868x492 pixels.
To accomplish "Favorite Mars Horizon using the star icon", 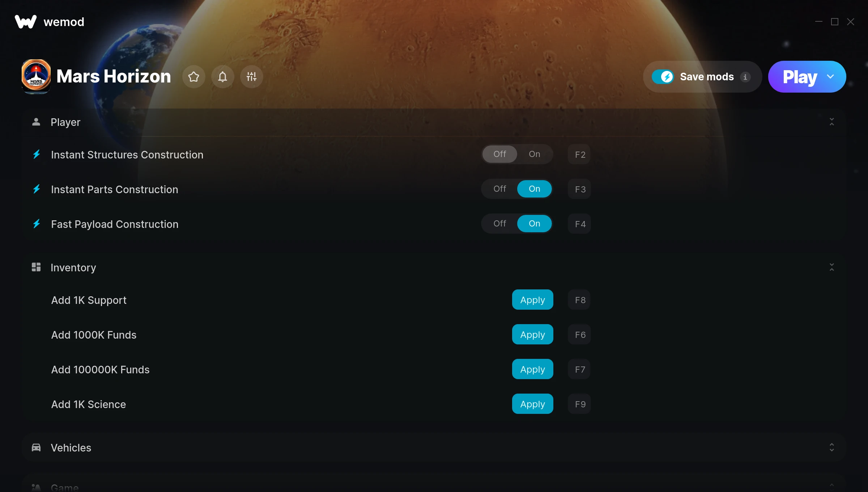I will [194, 77].
